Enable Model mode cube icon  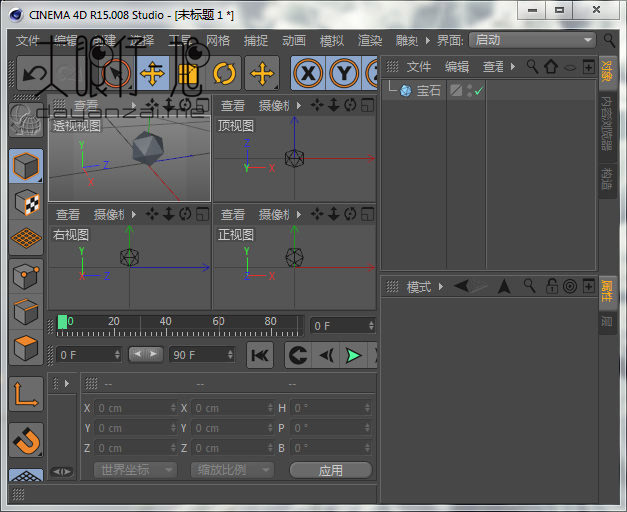26,166
